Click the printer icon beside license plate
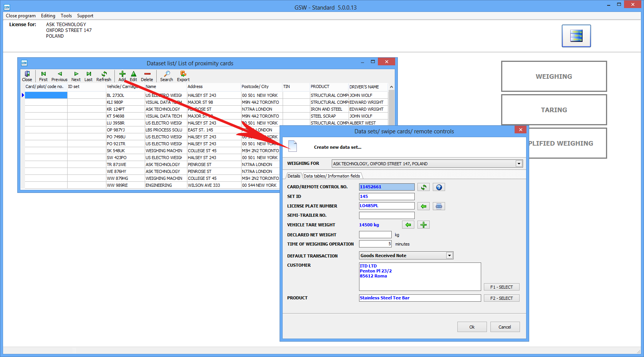Image resolution: width=644 pixels, height=357 pixels. [x=439, y=206]
